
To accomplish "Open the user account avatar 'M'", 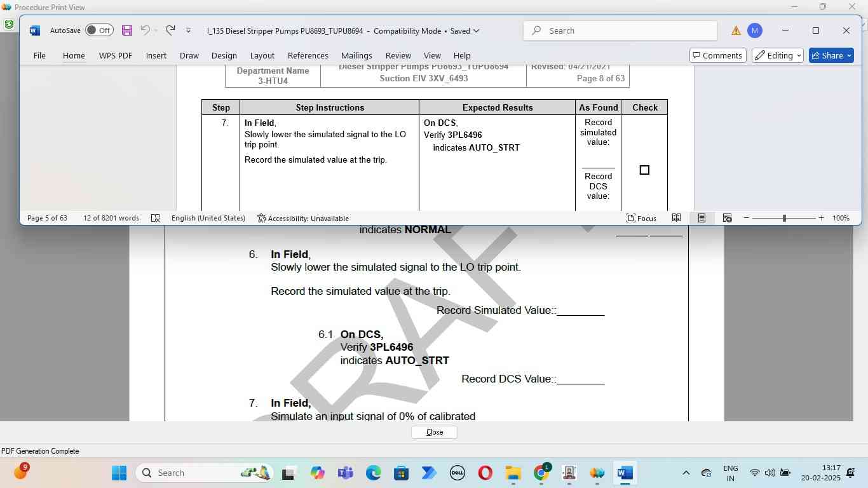I will pos(754,30).
